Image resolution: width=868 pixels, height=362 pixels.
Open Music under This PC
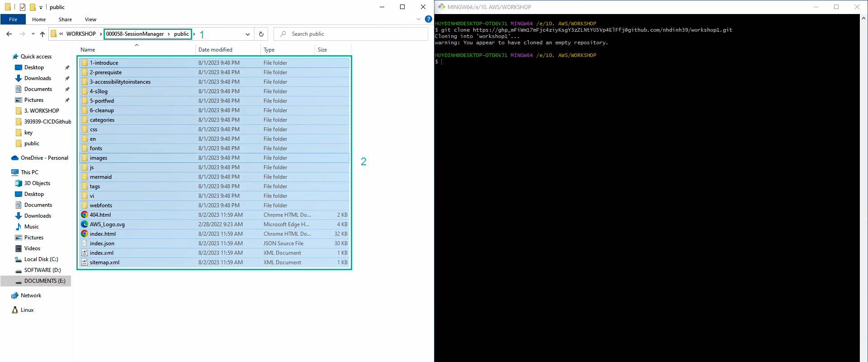31,227
